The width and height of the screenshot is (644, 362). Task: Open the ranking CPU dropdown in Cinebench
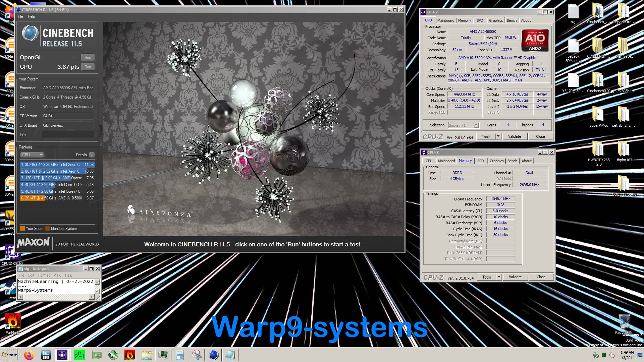[32, 155]
